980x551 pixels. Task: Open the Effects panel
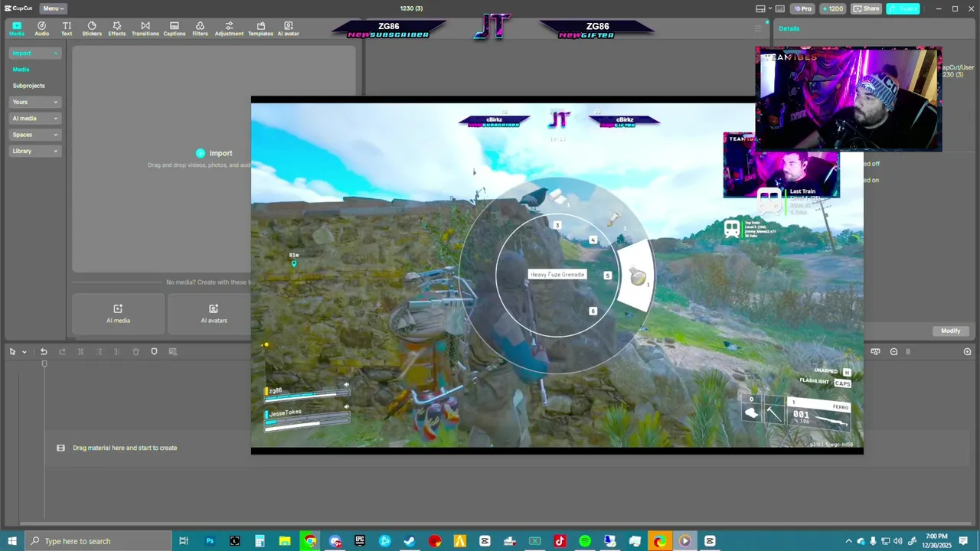point(117,29)
